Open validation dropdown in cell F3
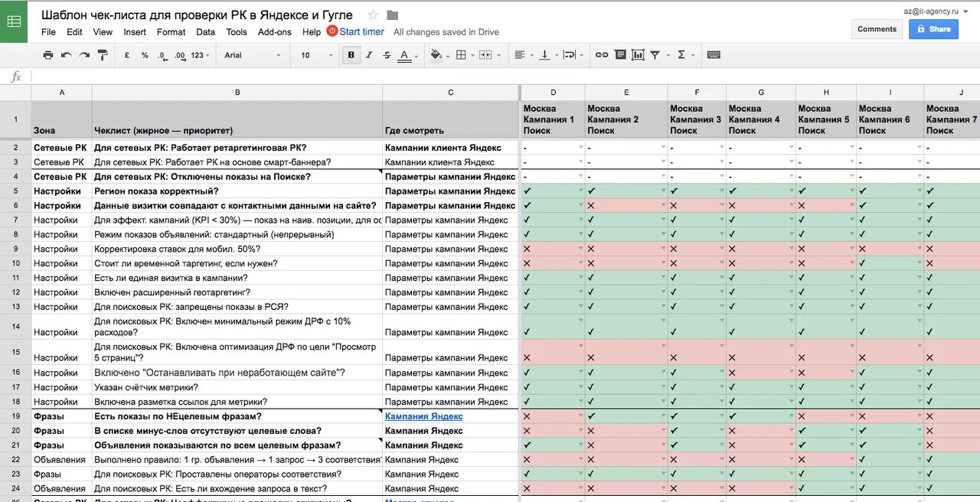Screen dimensions: 980x502 (722, 161)
